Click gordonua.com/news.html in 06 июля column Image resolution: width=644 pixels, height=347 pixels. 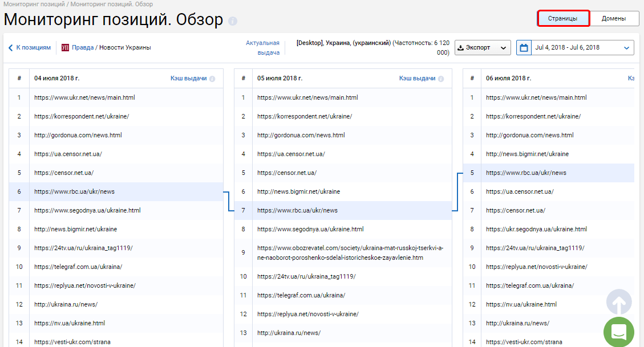[530, 136]
